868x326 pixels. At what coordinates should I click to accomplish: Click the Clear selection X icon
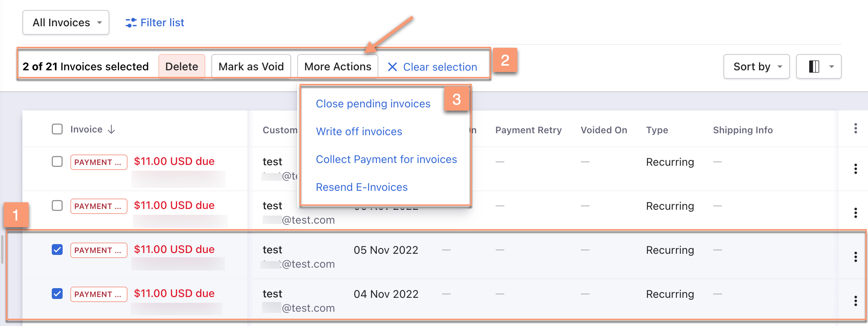click(392, 67)
